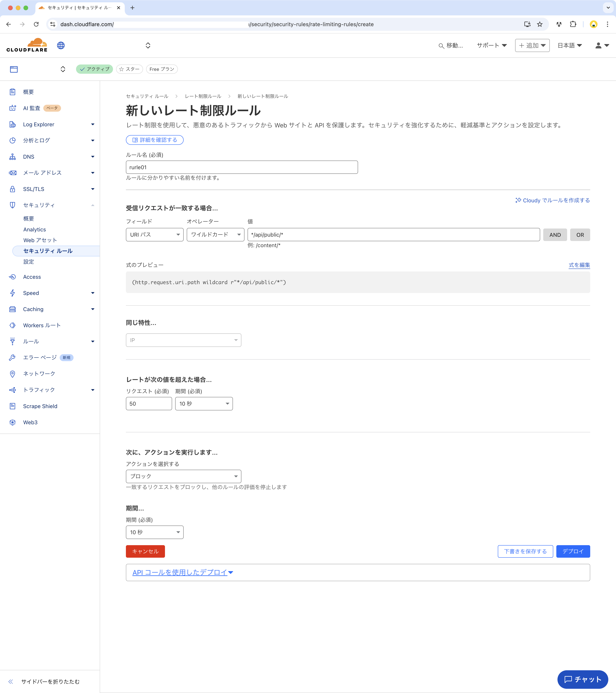
Task: Collapse the セキュリティ sidebar section
Action: tap(93, 205)
